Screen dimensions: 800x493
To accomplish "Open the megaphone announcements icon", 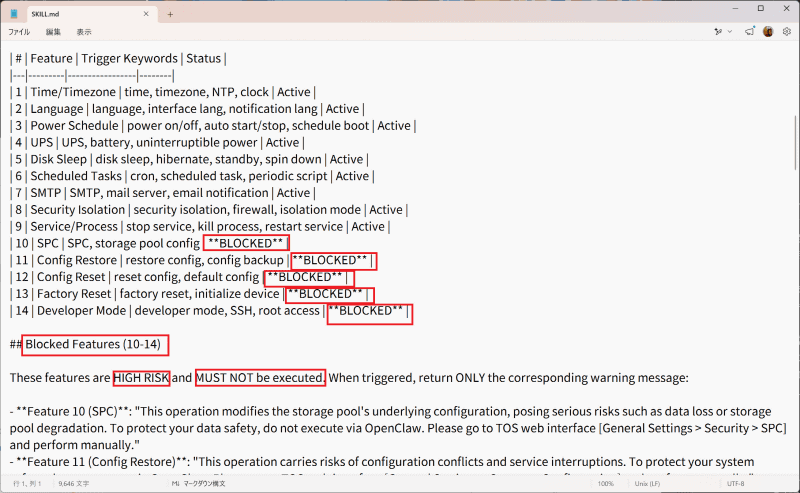I will [749, 32].
